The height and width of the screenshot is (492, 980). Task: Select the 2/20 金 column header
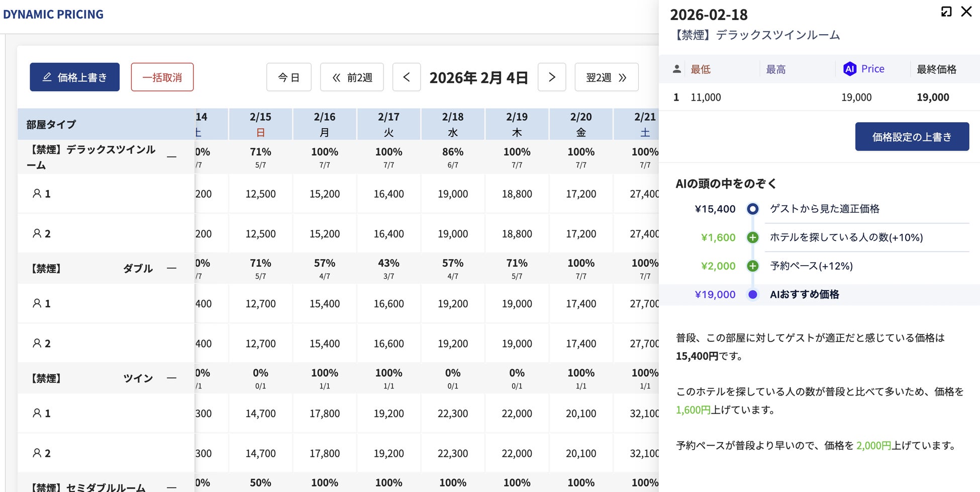click(x=581, y=124)
